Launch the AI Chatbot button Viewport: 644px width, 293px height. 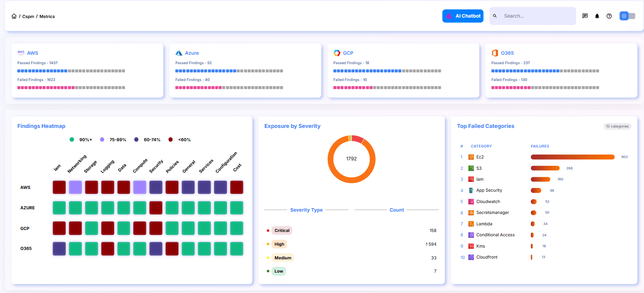(x=463, y=16)
